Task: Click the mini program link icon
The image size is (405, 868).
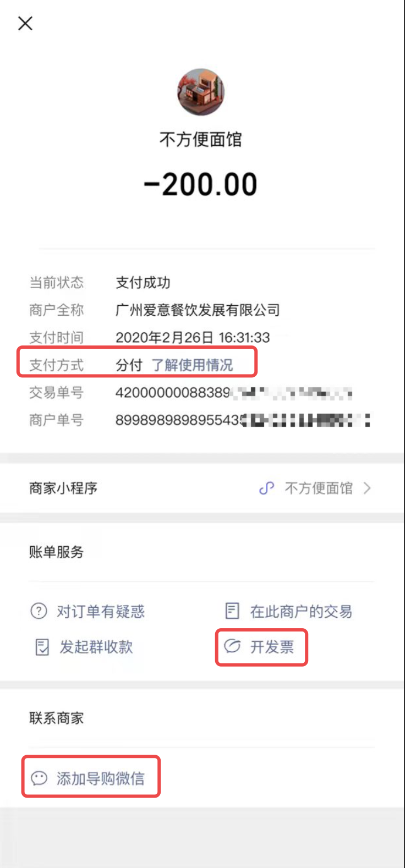Action: pyautogui.click(x=267, y=488)
